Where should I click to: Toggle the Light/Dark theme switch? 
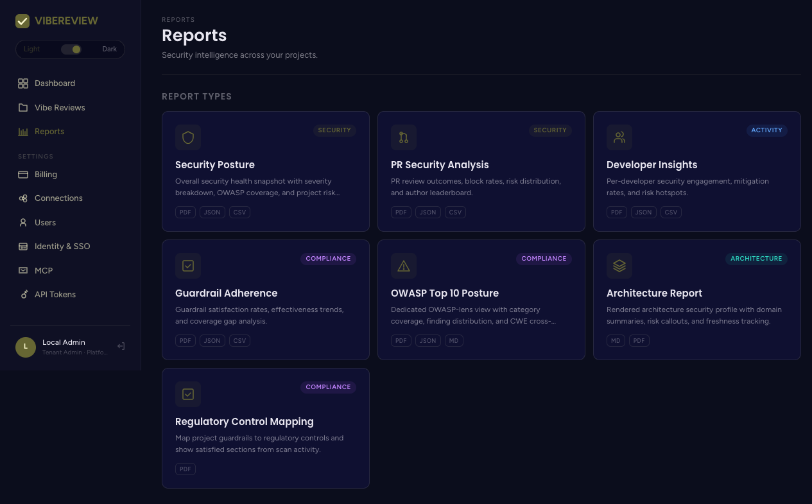pos(71,49)
